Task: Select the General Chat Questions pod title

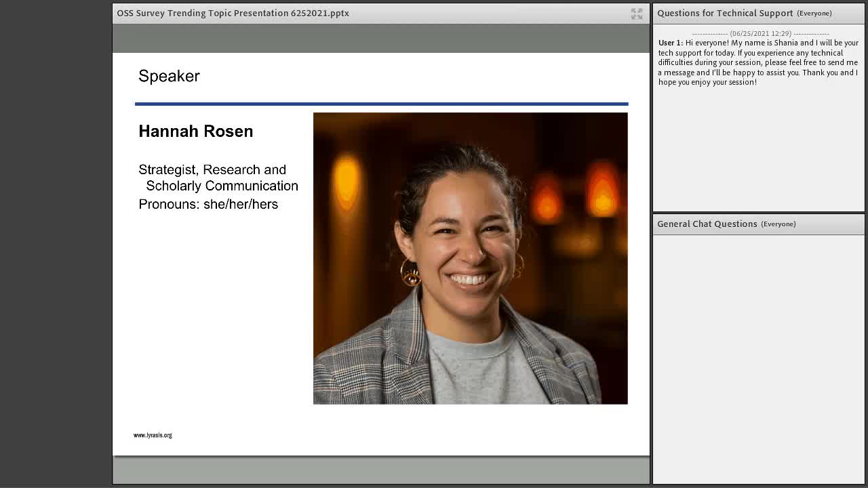Action: [707, 224]
